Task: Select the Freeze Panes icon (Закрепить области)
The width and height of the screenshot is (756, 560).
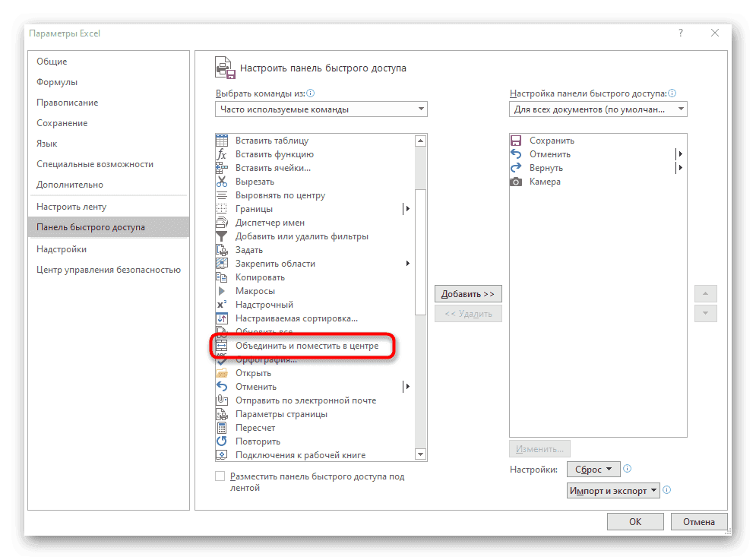Action: click(222, 264)
